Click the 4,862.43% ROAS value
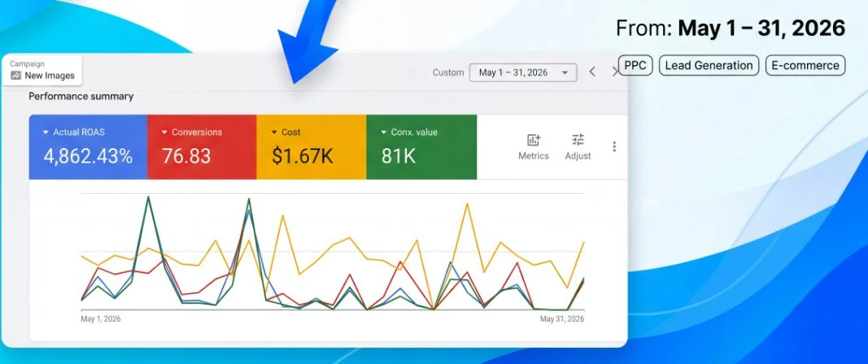This screenshot has height=364, width=868. pos(88,157)
